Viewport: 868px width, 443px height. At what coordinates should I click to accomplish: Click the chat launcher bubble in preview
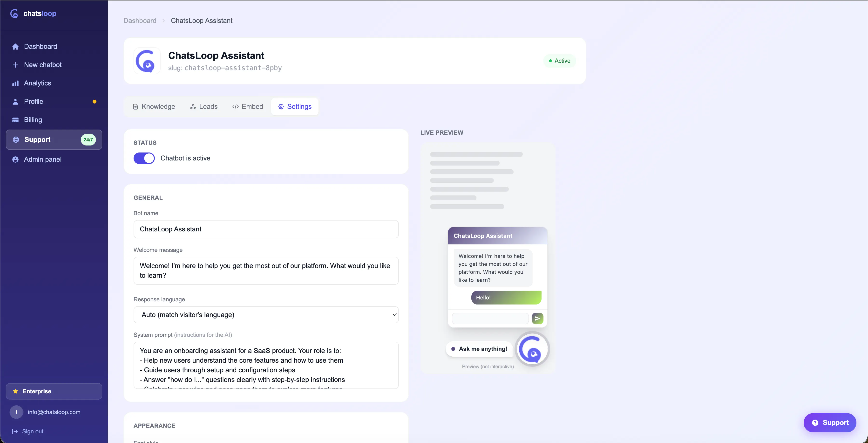click(533, 349)
